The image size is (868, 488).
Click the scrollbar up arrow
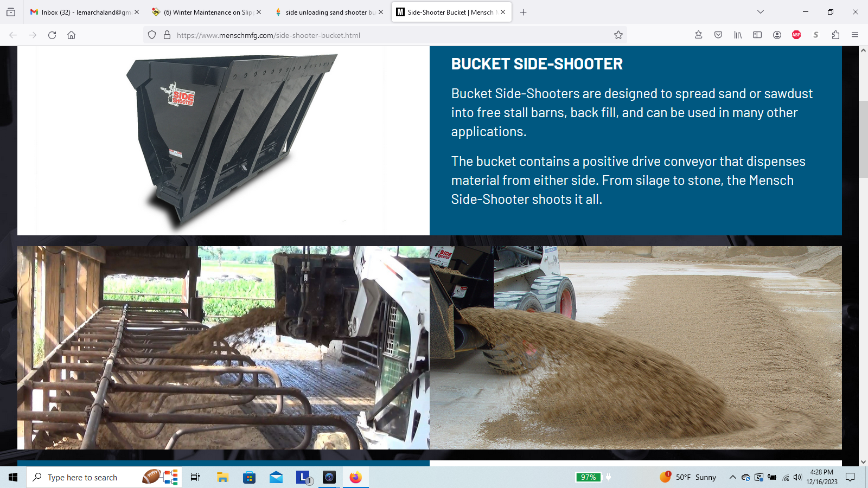click(x=863, y=50)
